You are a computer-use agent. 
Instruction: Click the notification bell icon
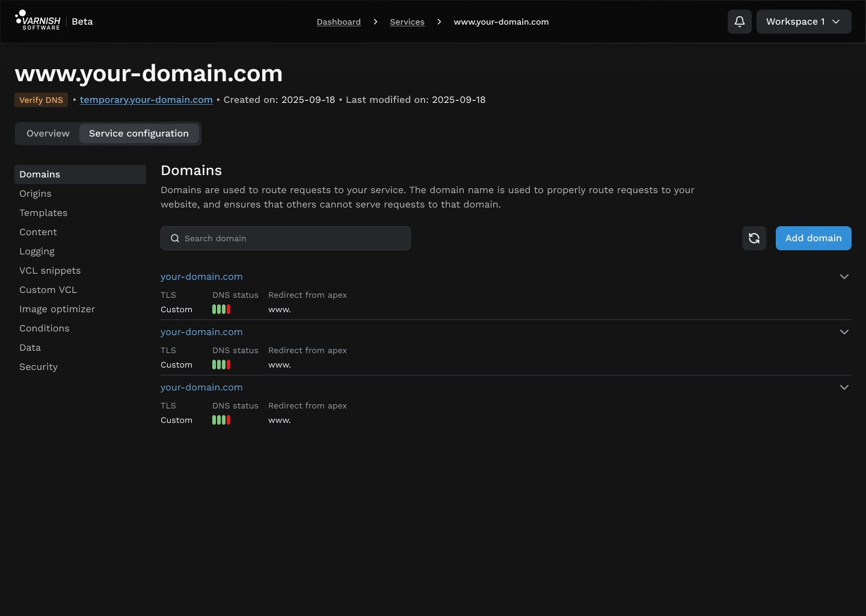(739, 22)
